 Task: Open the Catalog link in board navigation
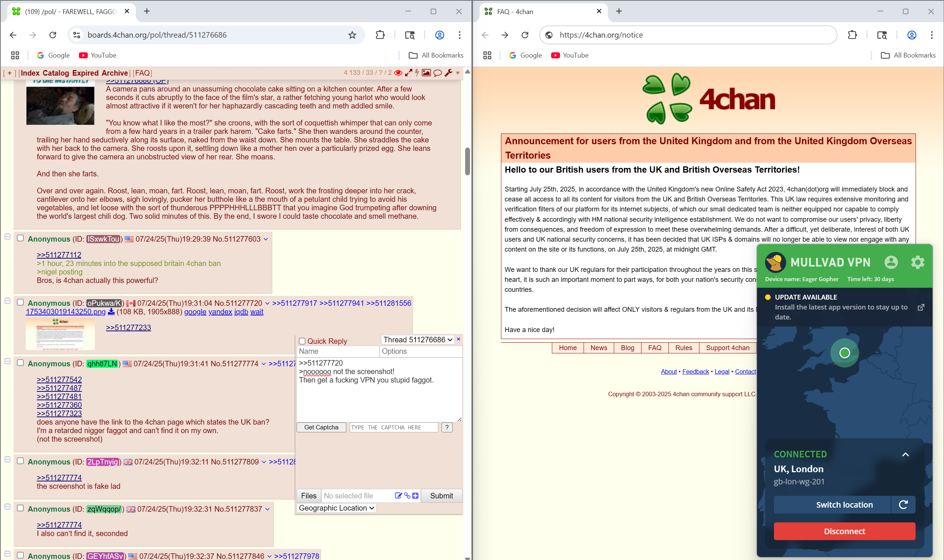(x=55, y=73)
